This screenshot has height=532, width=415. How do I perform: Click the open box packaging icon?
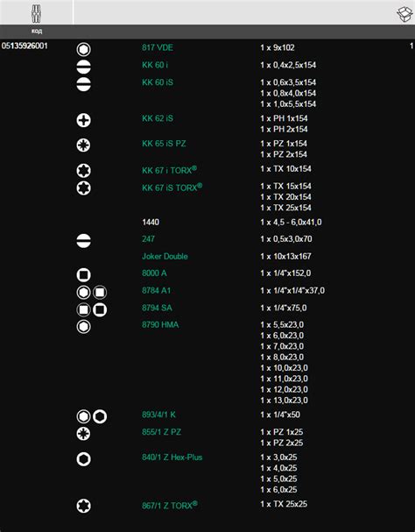pyautogui.click(x=404, y=14)
